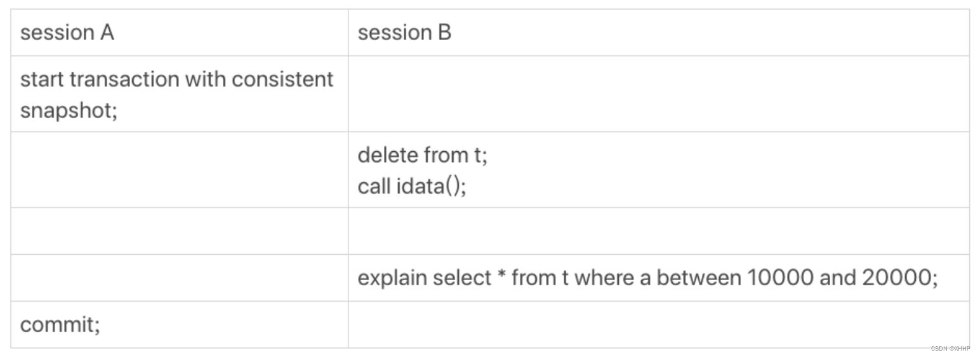Click empty session A cell beside explain query
980x357 pixels.
pos(179,278)
